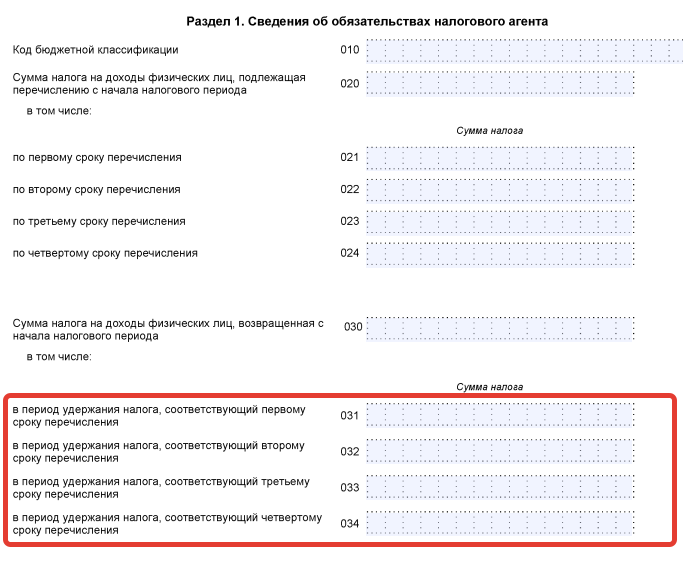Select the 'по четвертому сроку перечисления' label

(x=105, y=253)
